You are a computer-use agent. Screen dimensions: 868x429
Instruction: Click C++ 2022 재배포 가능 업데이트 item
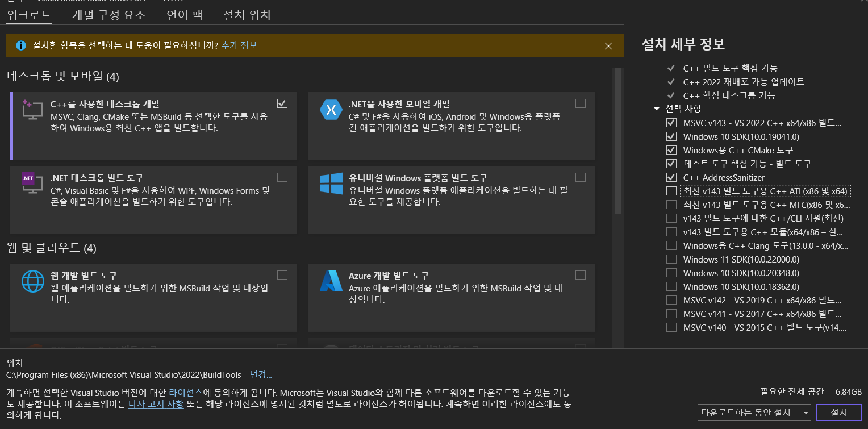[744, 82]
